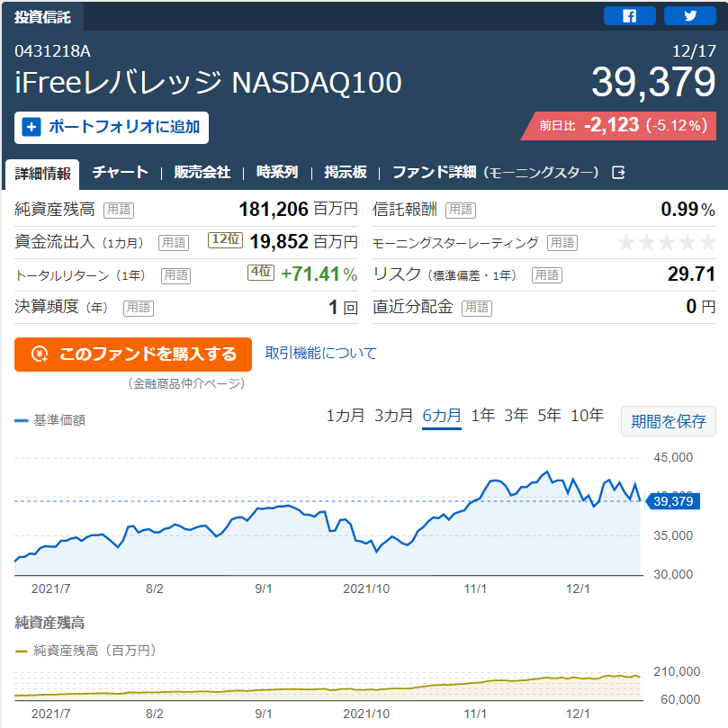Click 期間を保存 button
728x728 pixels.
[669, 421]
